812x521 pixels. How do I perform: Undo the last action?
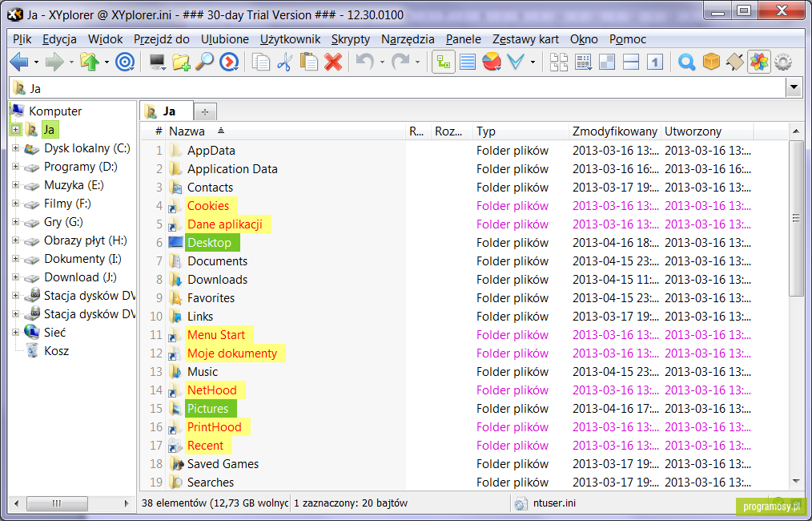tap(365, 63)
